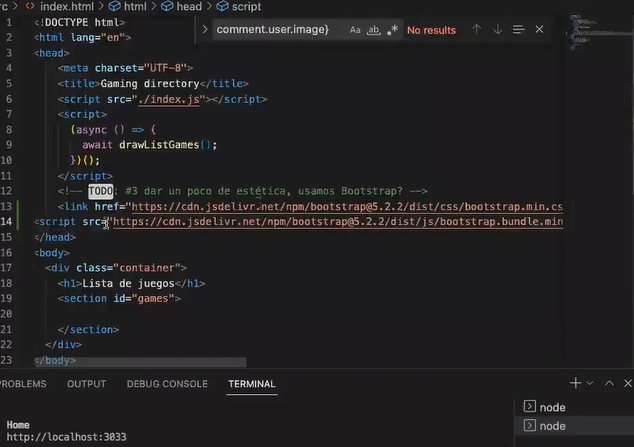The width and height of the screenshot is (634, 447).
Task: Click the TODO highlighted comment keyword
Action: [101, 191]
